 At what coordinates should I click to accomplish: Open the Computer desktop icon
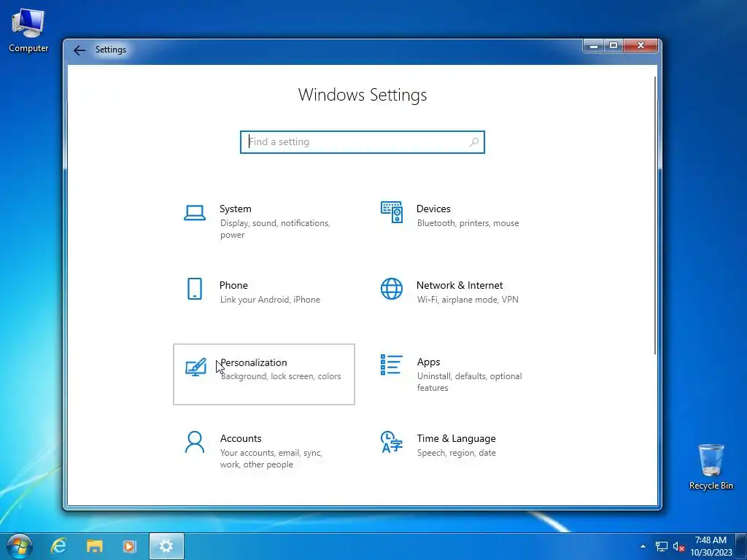pyautogui.click(x=28, y=31)
